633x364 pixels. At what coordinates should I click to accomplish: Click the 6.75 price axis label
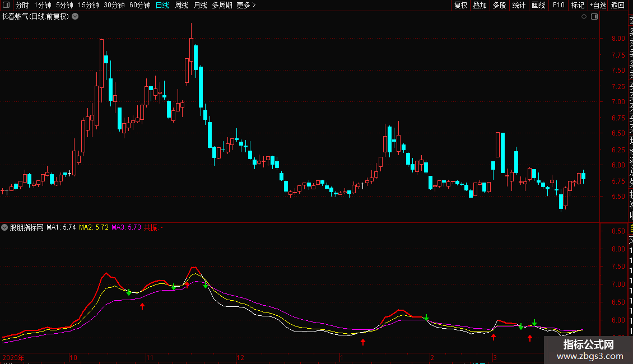(618, 118)
